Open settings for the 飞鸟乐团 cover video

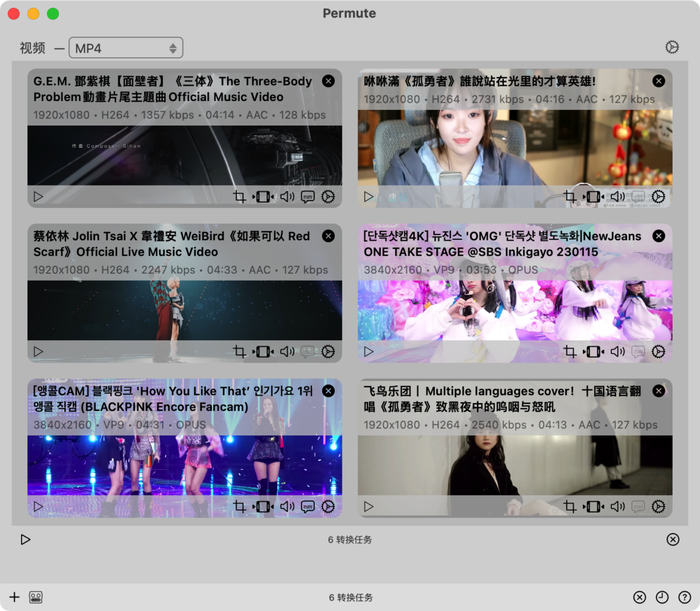[x=659, y=507]
